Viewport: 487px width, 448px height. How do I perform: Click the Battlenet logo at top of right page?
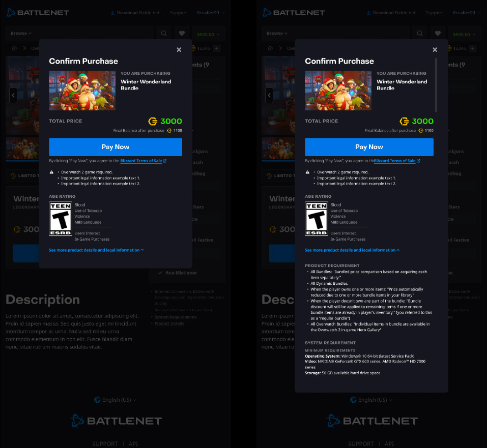(294, 13)
